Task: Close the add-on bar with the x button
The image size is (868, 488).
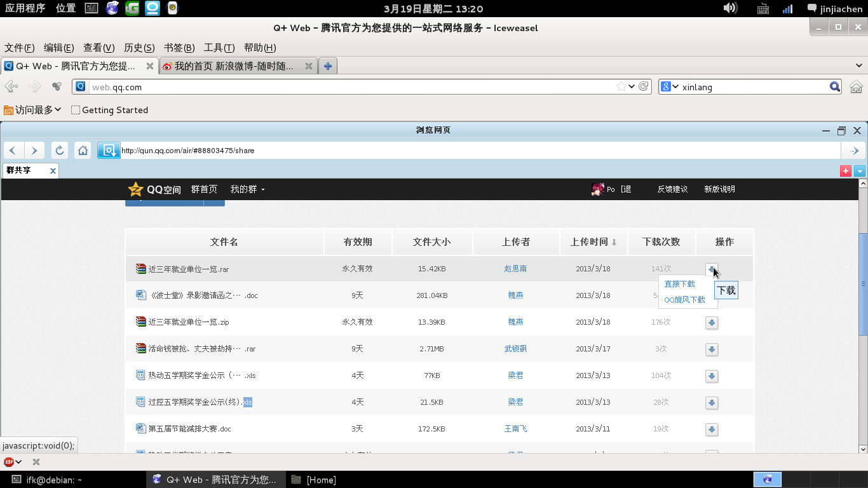Action: [36, 462]
